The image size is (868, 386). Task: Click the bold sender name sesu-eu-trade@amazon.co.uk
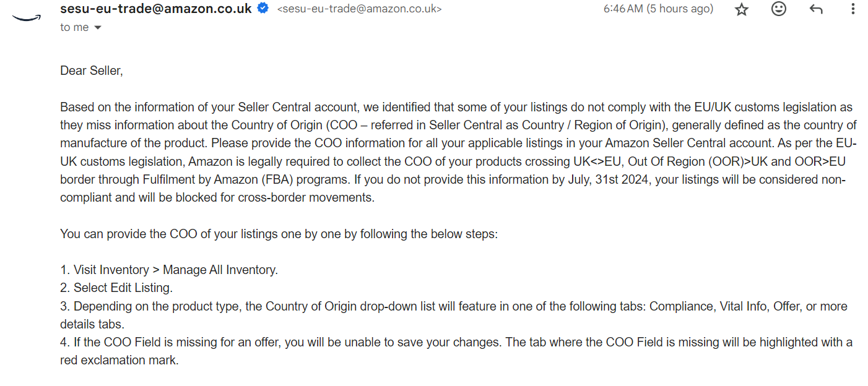pyautogui.click(x=156, y=9)
